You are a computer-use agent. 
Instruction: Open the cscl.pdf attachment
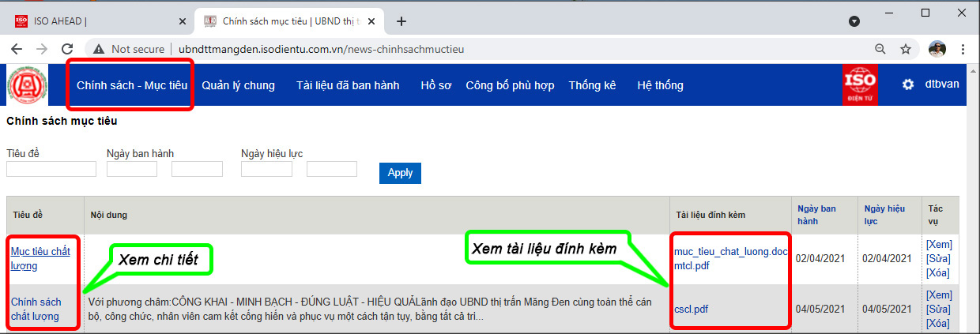(691, 309)
